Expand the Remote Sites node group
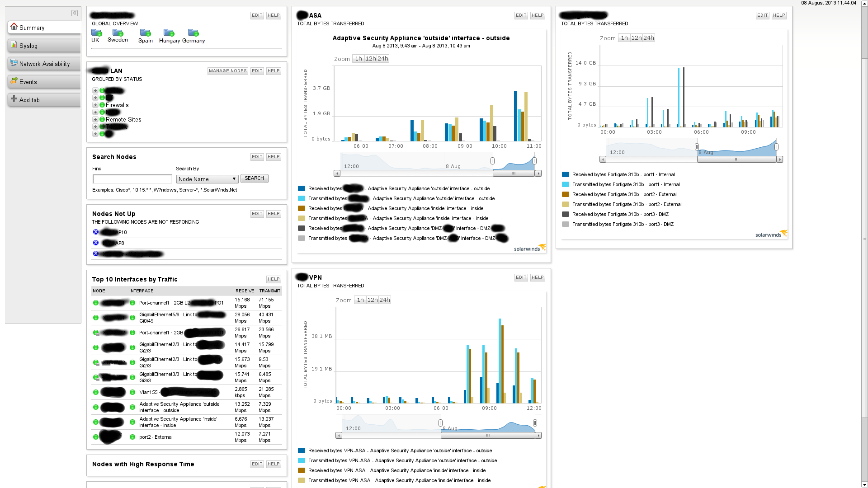Screen dimensions: 868x488 (x=95, y=119)
